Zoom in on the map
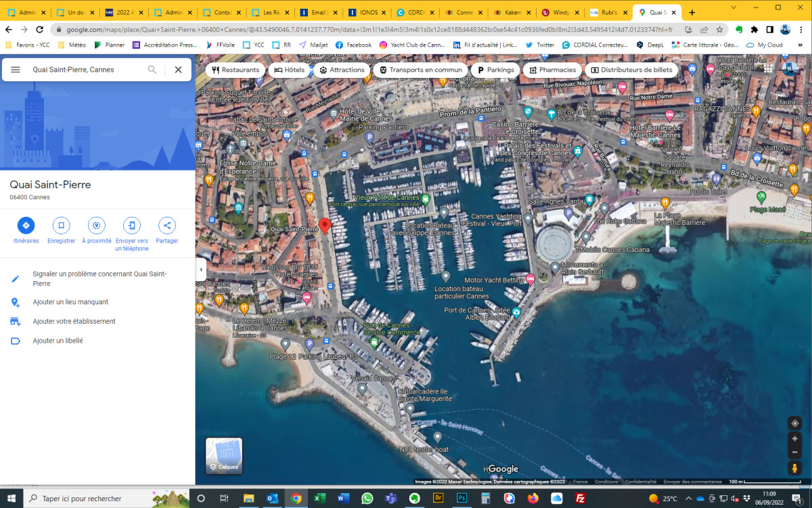812x508 pixels. click(794, 439)
